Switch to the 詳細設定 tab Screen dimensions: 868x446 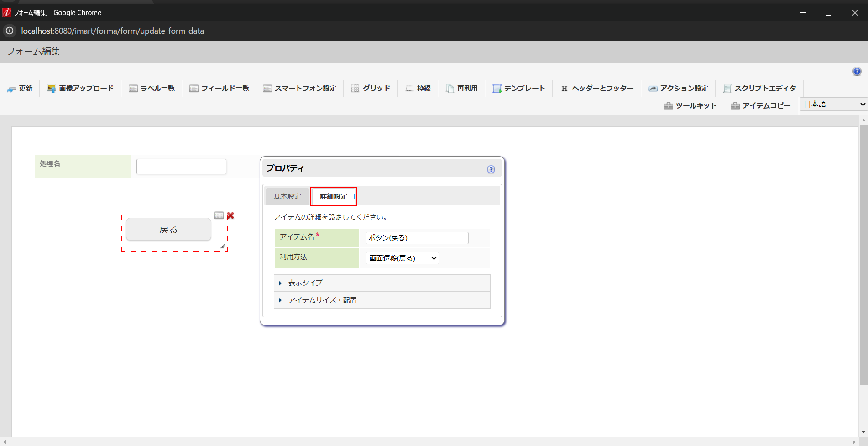point(333,196)
